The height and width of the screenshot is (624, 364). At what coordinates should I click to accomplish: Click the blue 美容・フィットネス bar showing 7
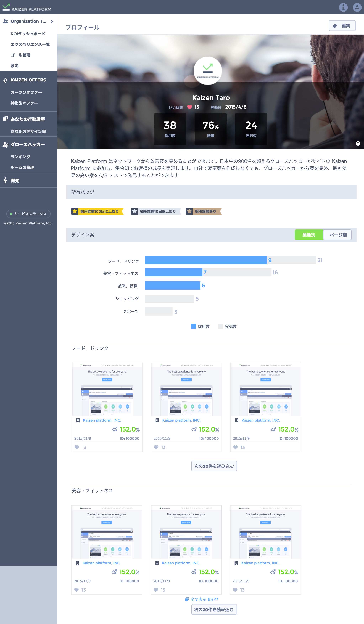(x=174, y=272)
